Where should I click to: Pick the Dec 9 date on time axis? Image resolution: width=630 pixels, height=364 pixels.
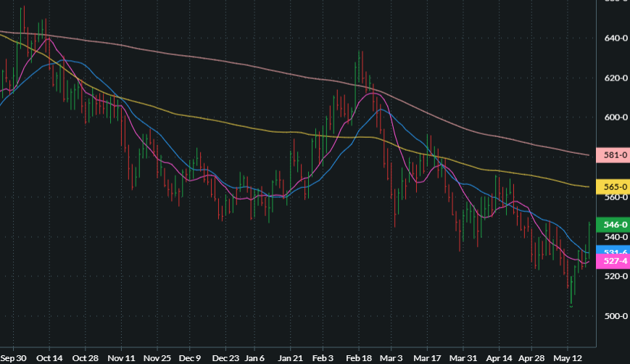click(x=190, y=357)
